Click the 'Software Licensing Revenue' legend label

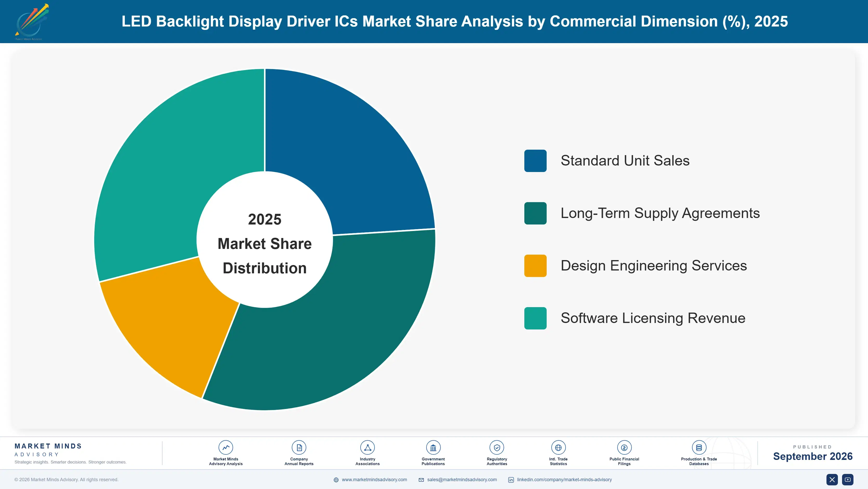coord(653,318)
